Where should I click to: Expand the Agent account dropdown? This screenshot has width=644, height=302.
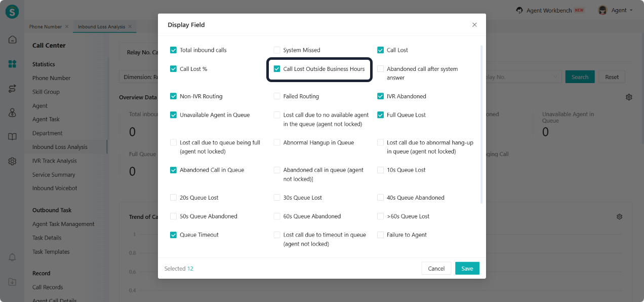coord(615,10)
